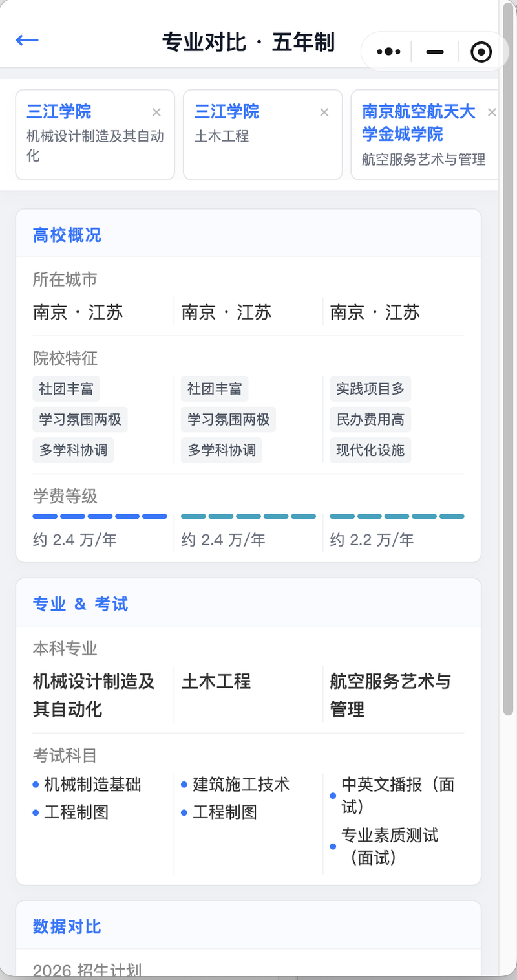
Task: Tap the circular target close icon
Action: pyautogui.click(x=481, y=52)
